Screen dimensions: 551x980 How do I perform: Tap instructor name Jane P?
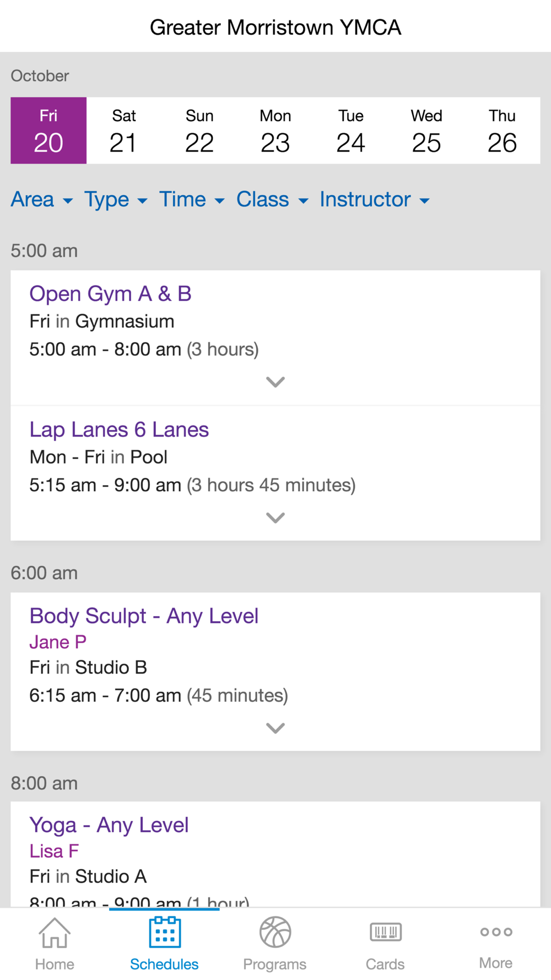[x=58, y=642]
